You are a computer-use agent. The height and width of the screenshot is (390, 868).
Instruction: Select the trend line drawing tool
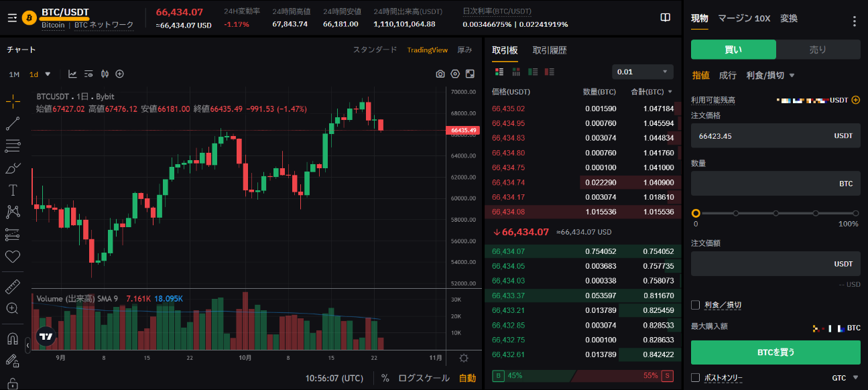(x=13, y=123)
